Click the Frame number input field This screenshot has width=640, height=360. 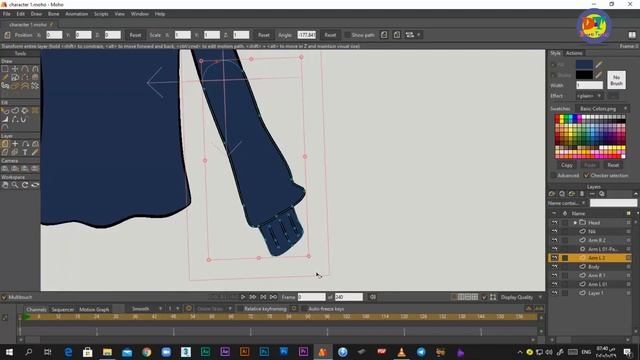click(311, 297)
